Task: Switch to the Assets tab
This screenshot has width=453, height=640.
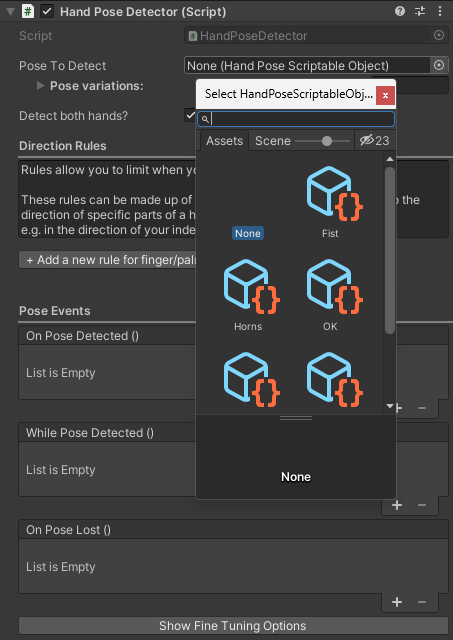Action: pyautogui.click(x=224, y=141)
